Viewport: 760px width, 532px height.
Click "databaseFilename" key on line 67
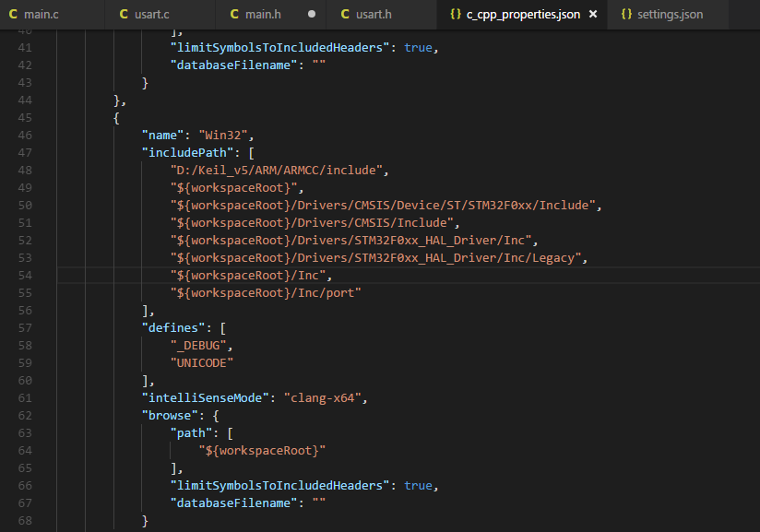click(233, 502)
